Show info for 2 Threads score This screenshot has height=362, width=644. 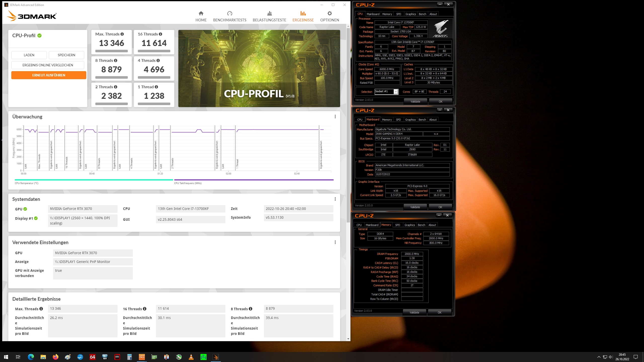pyautogui.click(x=115, y=87)
